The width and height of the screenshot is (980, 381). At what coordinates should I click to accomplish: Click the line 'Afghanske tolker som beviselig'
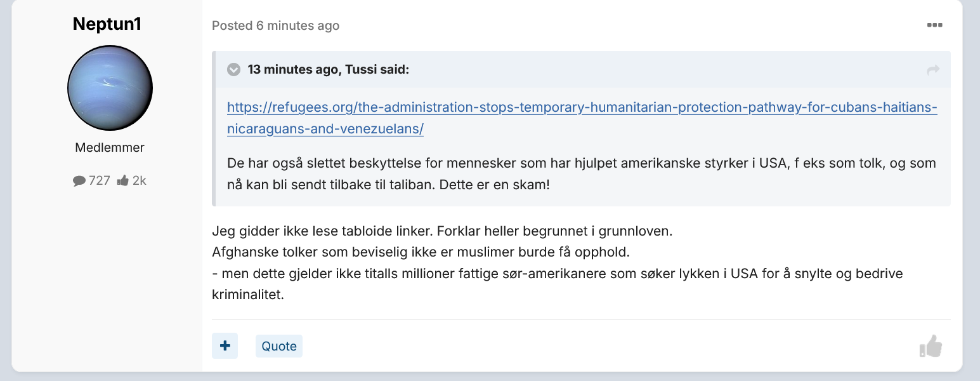(421, 252)
